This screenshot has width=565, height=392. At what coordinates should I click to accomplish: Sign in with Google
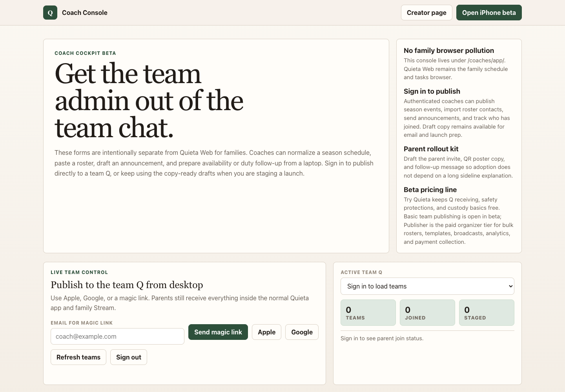[x=302, y=332]
